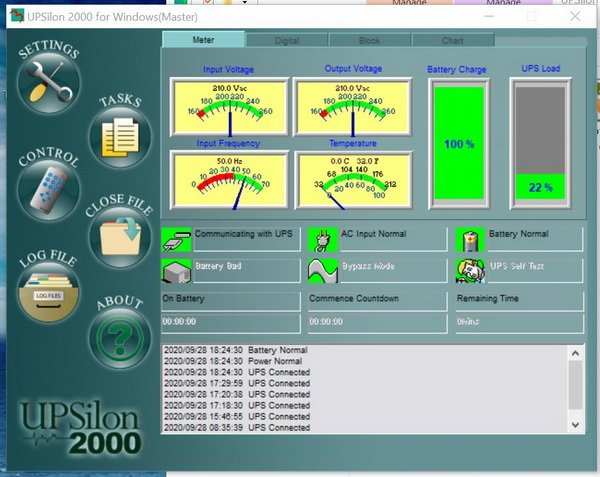
Task: Open the Tasks documents icon
Action: click(x=120, y=138)
